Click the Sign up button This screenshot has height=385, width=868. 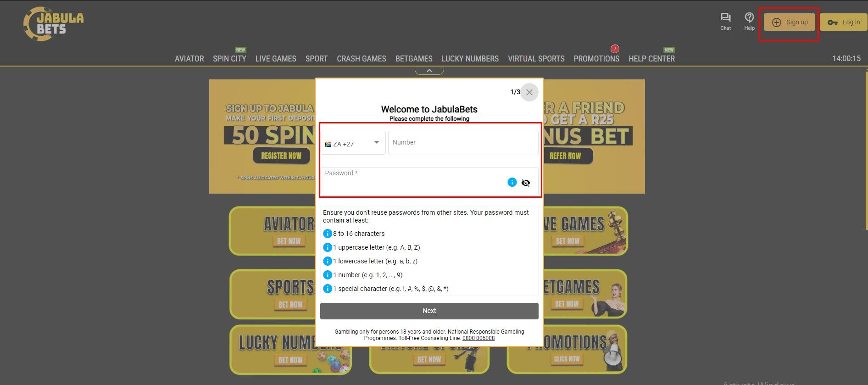[790, 22]
